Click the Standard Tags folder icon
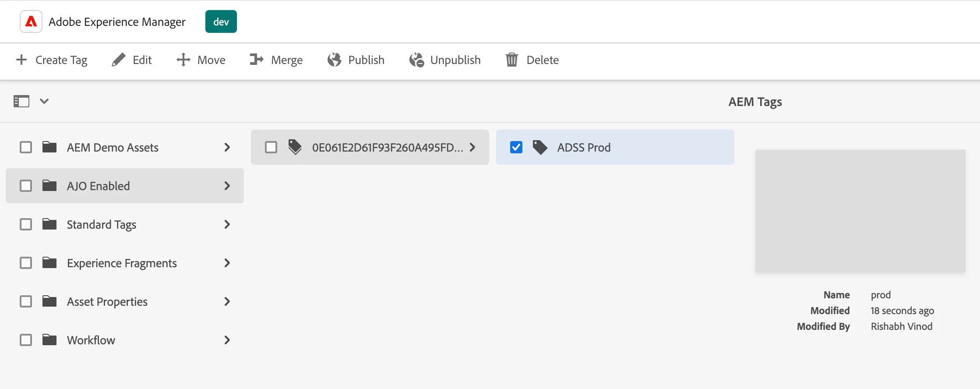Screen dimensions: 980x389 (49, 224)
